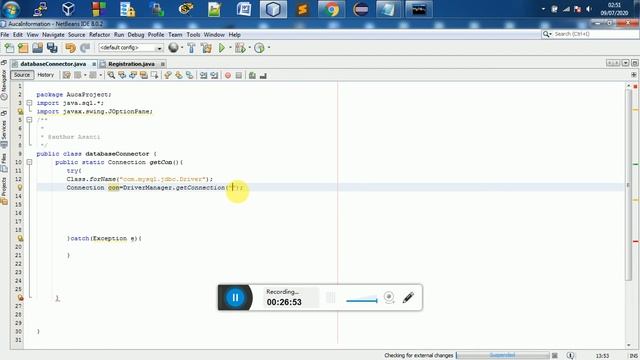Viewport: 640px width, 360px height.
Task: Click the Comment code editor icon
Action: (x=252, y=76)
